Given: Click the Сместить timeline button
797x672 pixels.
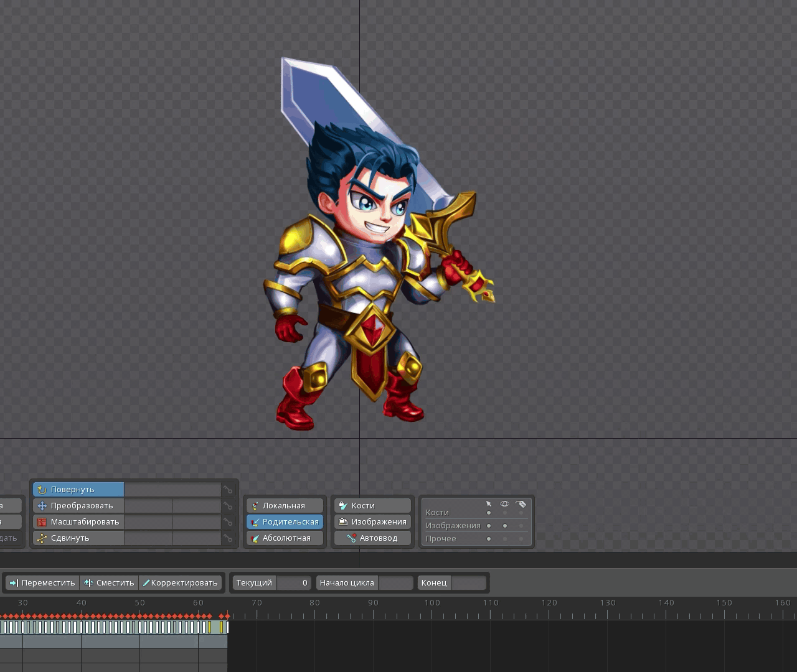Looking at the screenshot, I should tap(109, 583).
